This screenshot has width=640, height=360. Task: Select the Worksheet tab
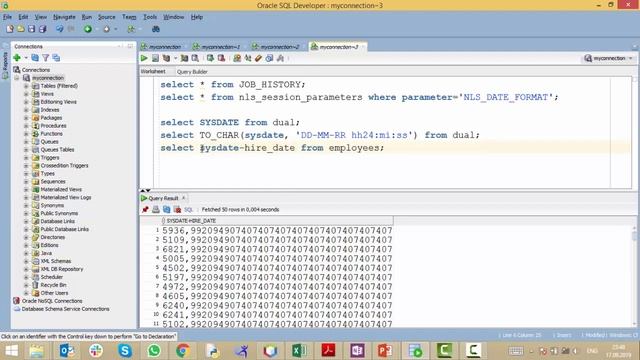[x=153, y=71]
